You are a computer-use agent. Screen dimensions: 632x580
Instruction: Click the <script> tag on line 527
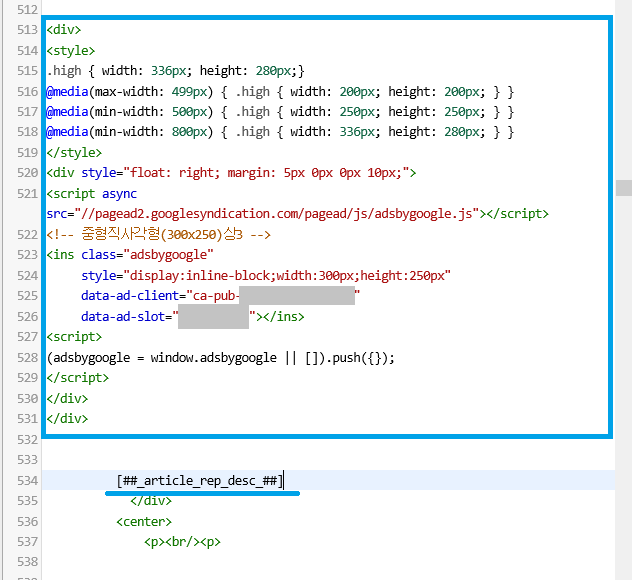(x=74, y=337)
